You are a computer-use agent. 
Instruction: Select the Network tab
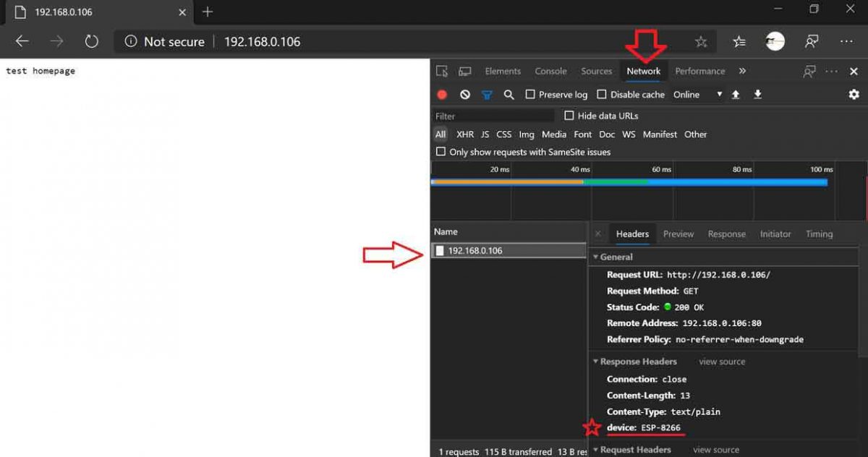click(x=644, y=72)
